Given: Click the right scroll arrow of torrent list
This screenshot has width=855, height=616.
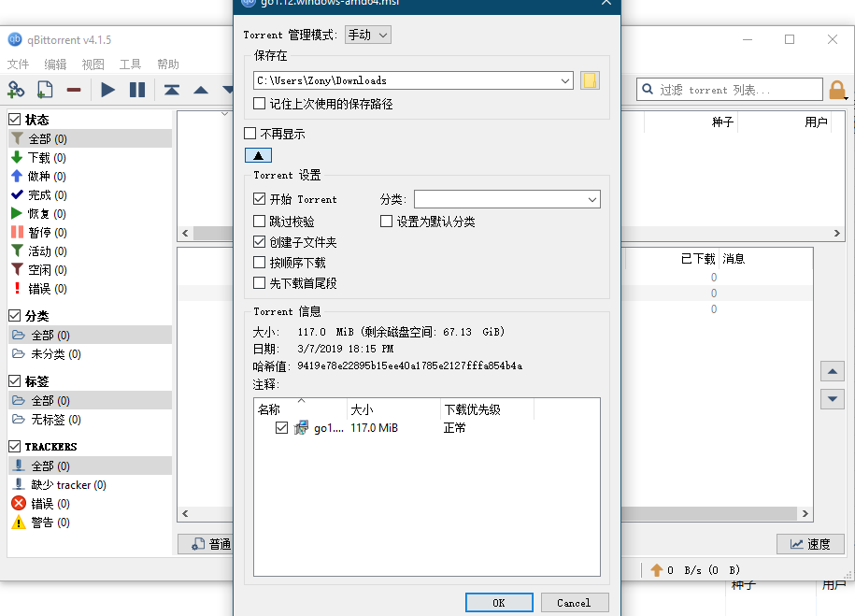Looking at the screenshot, I should point(837,233).
